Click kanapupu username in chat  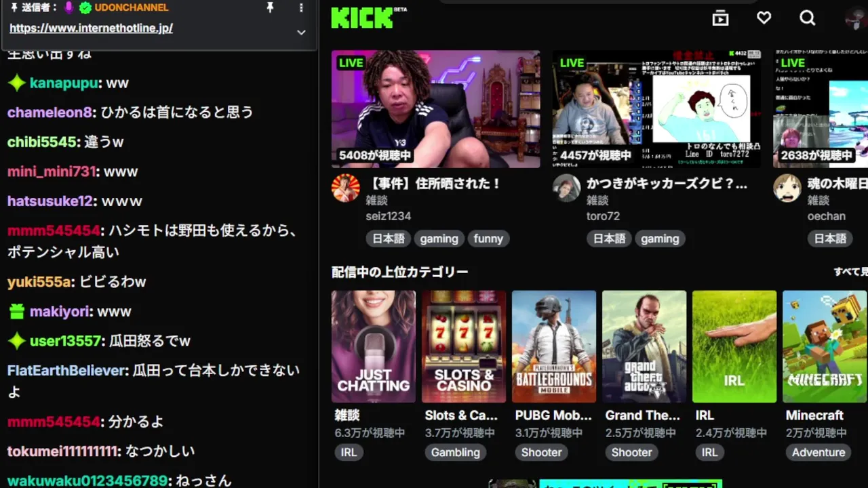pos(64,83)
